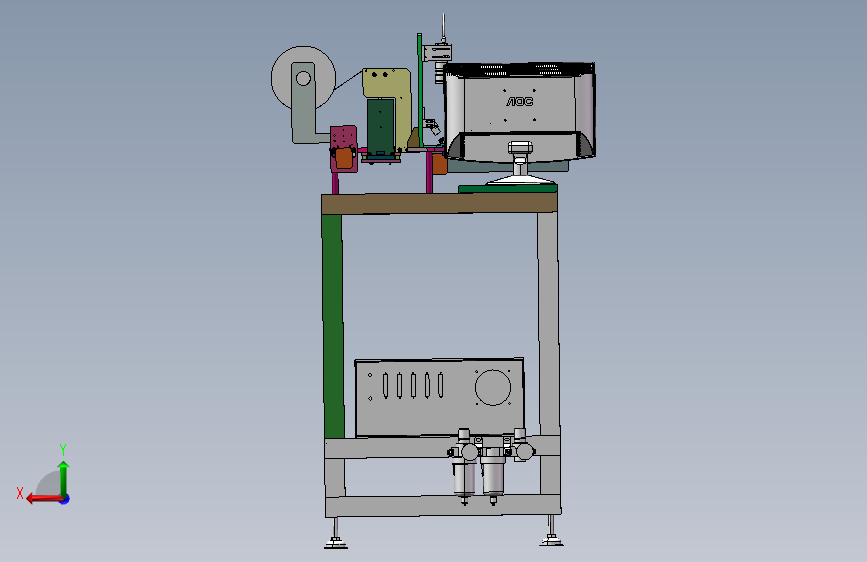
Task: Select the bottom horizontal frame beam
Action: (443, 506)
